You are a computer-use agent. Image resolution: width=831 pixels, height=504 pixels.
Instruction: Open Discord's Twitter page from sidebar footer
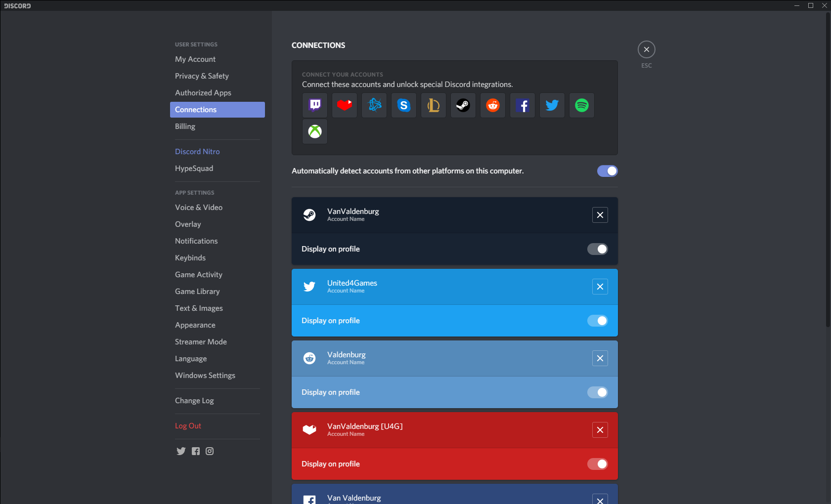(x=181, y=451)
